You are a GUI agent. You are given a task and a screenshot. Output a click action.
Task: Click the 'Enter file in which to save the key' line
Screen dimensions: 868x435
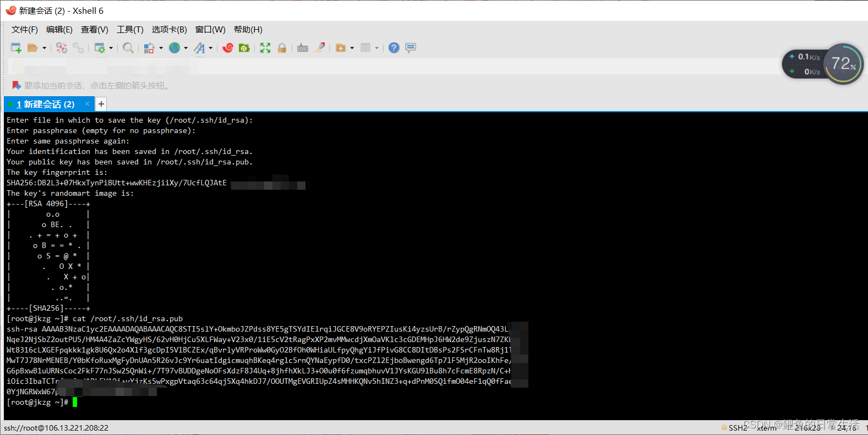pyautogui.click(x=130, y=120)
